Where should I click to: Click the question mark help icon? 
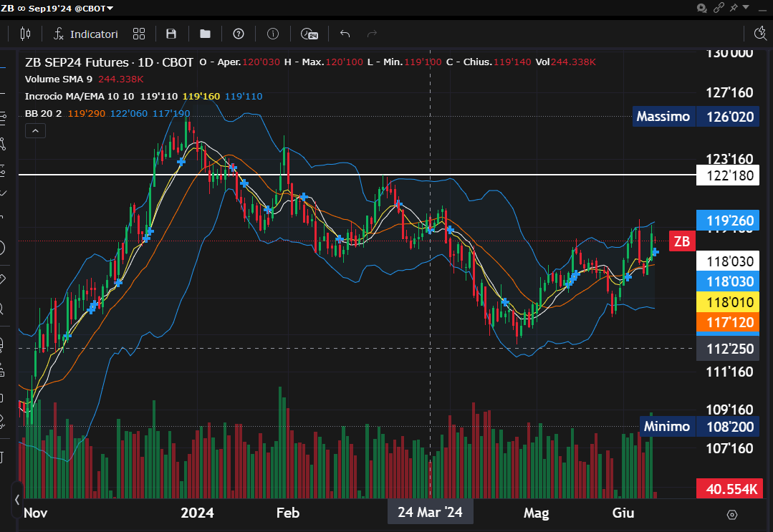pos(239,34)
